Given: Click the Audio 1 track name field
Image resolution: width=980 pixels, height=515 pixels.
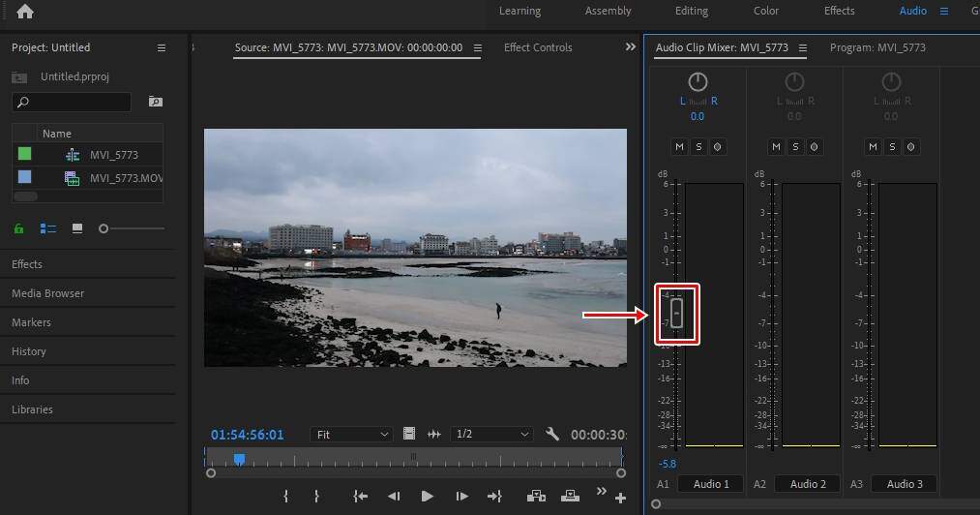Looking at the screenshot, I should pos(711,484).
